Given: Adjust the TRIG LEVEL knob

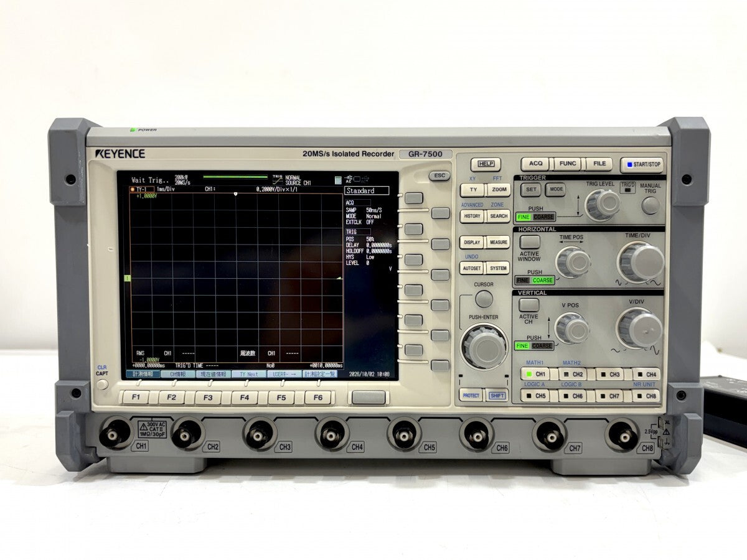Looking at the screenshot, I should pos(602,205).
